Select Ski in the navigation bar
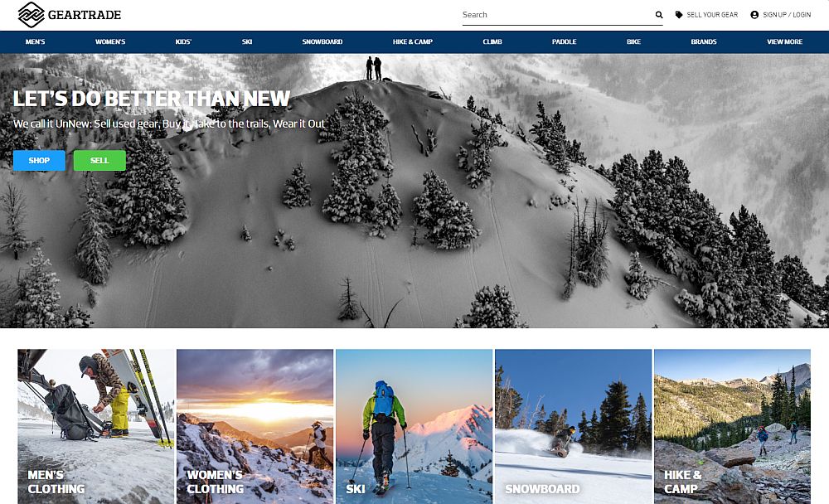 click(247, 41)
